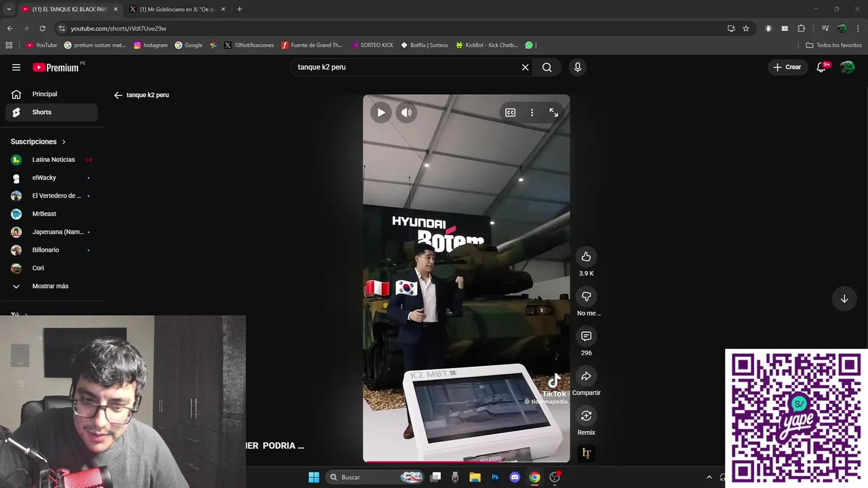Open File Explorer from taskbar
This screenshot has width=868, height=488.
click(475, 477)
